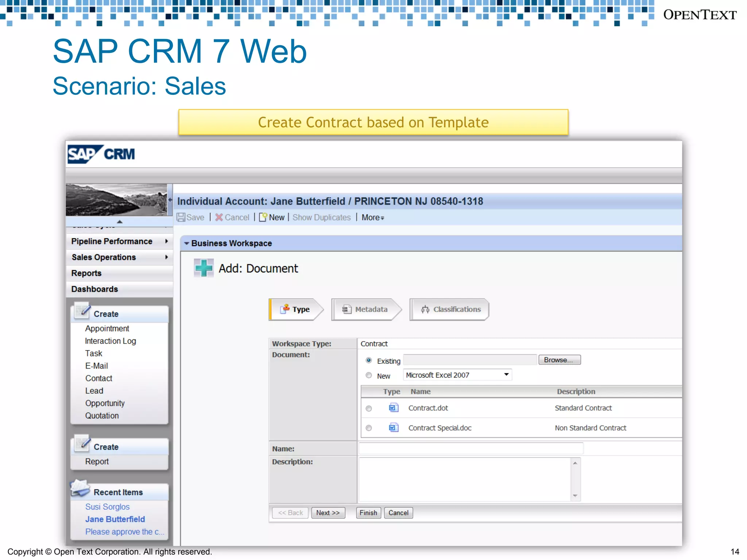747x560 pixels.
Task: Click the Contract Special.doc file icon
Action: 394,427
